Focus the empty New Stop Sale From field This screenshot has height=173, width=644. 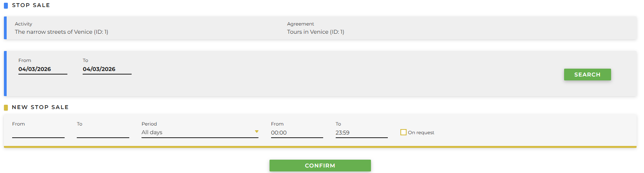click(38, 133)
